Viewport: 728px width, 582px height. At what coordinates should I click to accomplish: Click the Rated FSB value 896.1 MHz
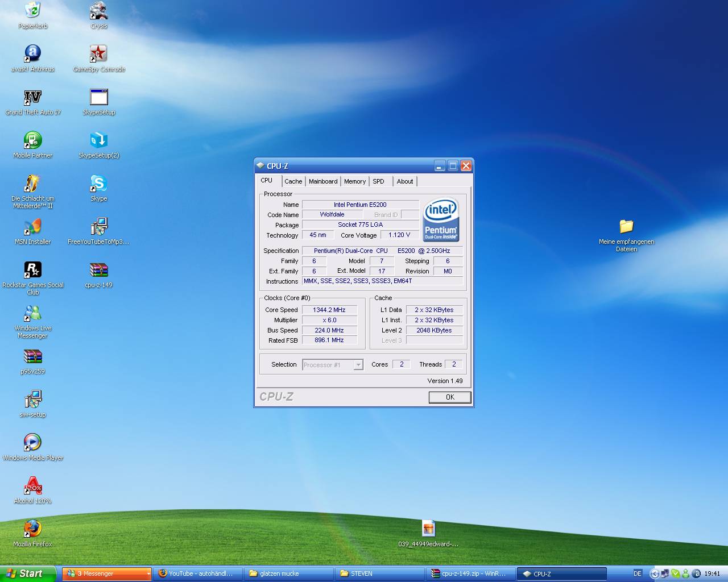pyautogui.click(x=329, y=340)
